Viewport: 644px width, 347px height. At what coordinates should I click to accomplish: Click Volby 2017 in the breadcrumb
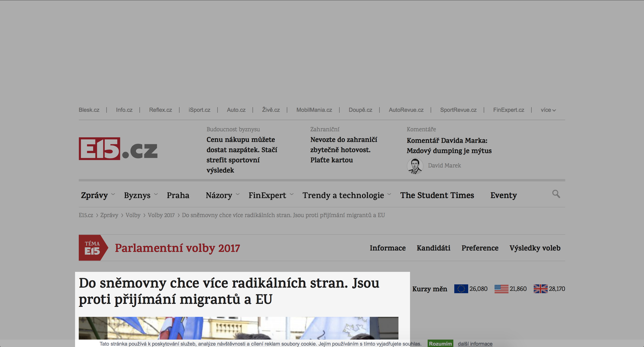coord(161,215)
